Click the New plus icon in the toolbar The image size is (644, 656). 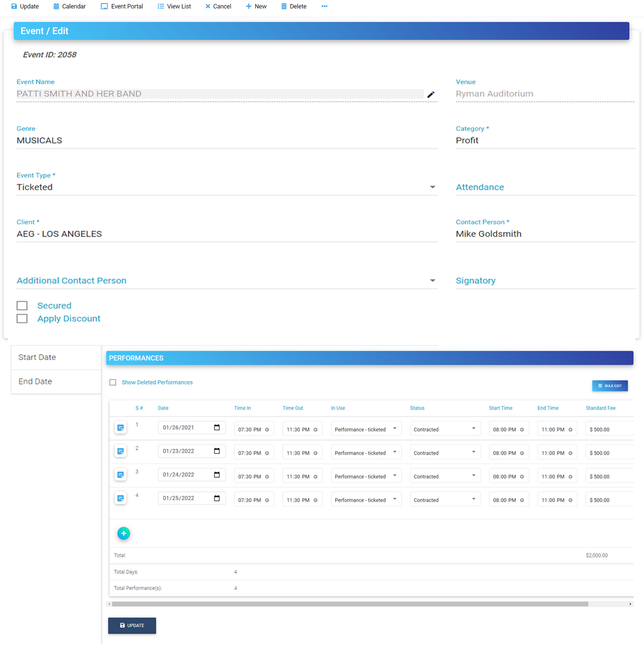[x=248, y=6]
